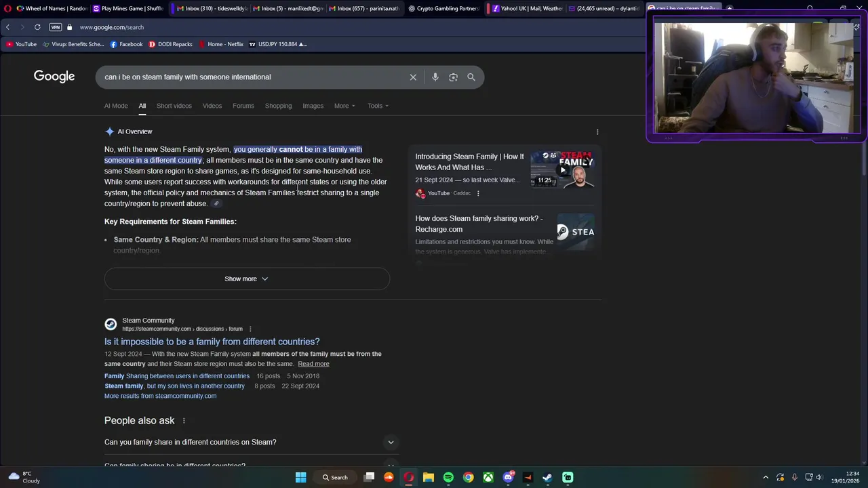The image size is (868, 488).
Task: Open Task View from the taskbar
Action: tap(369, 477)
